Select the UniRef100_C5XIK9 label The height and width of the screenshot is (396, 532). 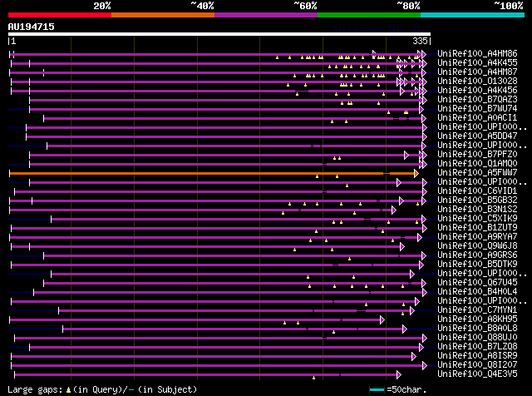click(x=477, y=218)
